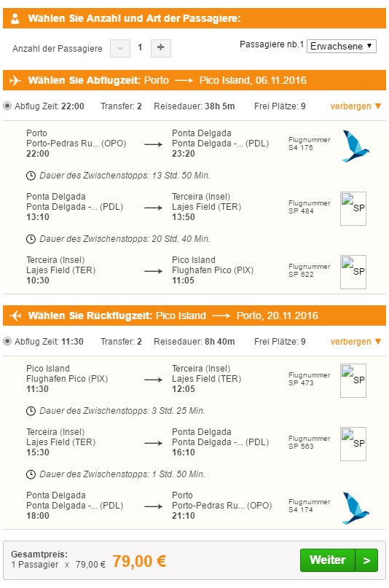This screenshot has height=588, width=389.
Task: Click the SP airline image for flight SP 622
Action: (x=353, y=272)
